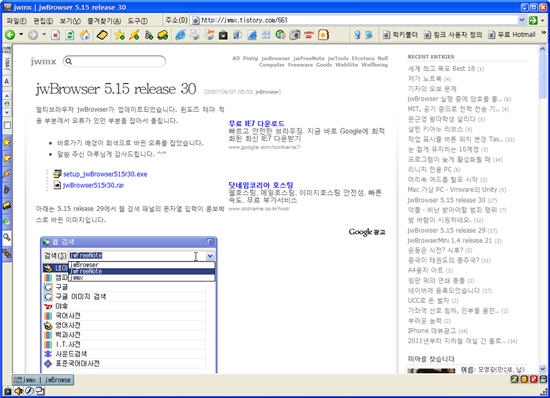
Task: Print the page with the printer icon
Action: [x=195, y=35]
